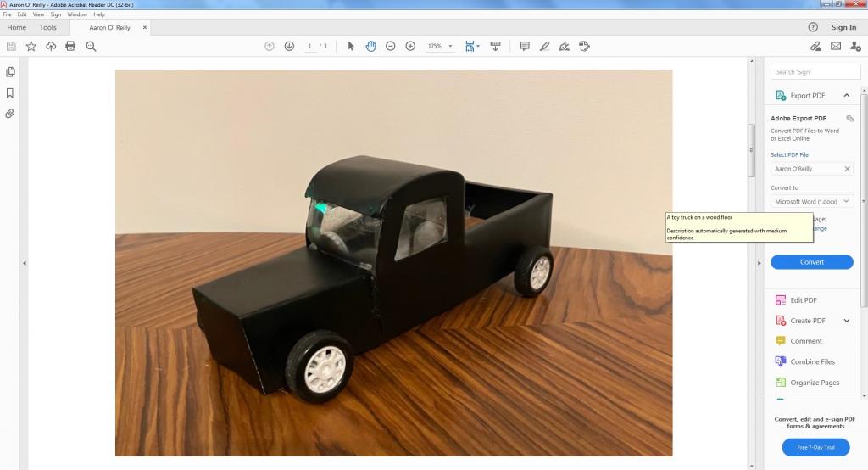Go to previous page arrow
The image size is (868, 470).
tap(269, 47)
